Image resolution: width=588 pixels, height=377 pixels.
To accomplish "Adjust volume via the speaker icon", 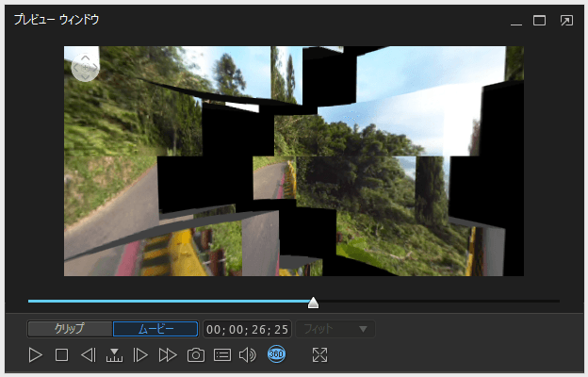I will [248, 355].
